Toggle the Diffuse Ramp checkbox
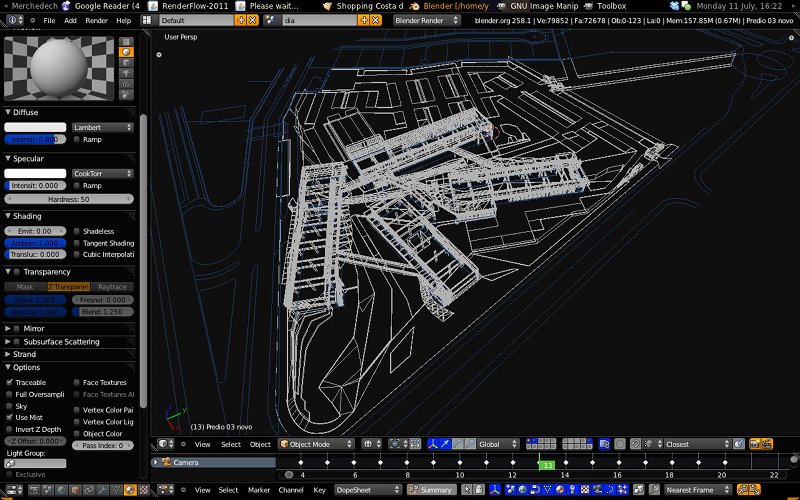 [x=77, y=139]
